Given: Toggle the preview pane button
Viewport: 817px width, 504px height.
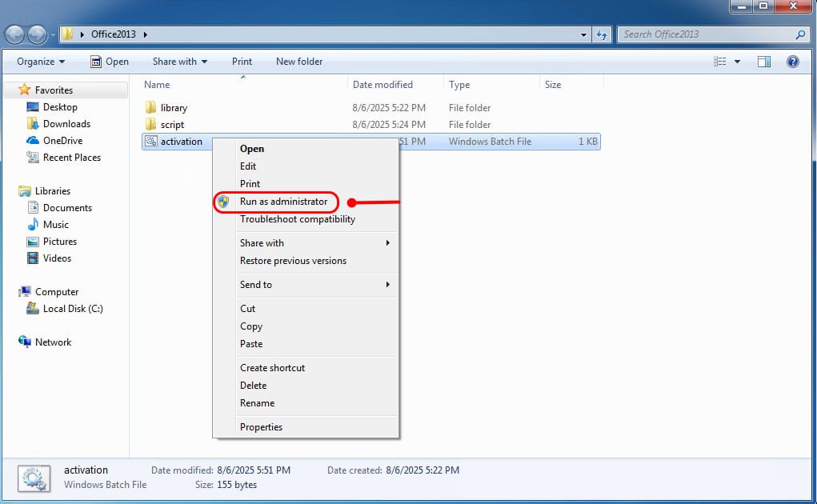Looking at the screenshot, I should coord(764,62).
